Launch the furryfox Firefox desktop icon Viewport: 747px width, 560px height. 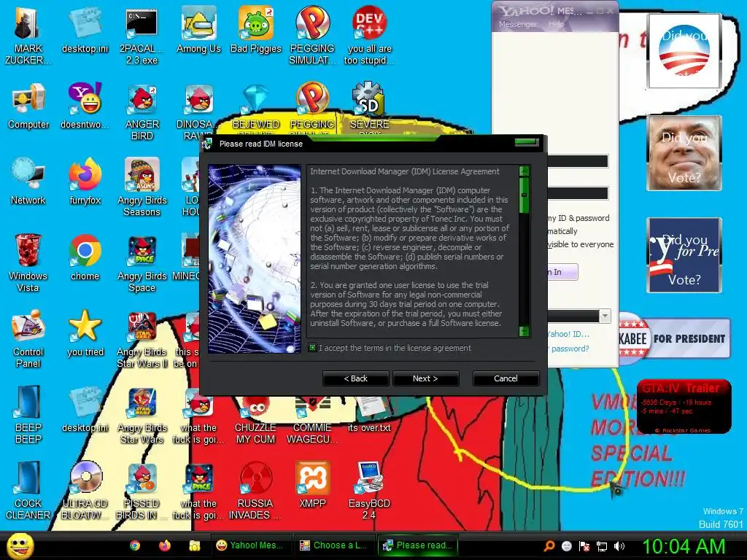click(x=85, y=182)
